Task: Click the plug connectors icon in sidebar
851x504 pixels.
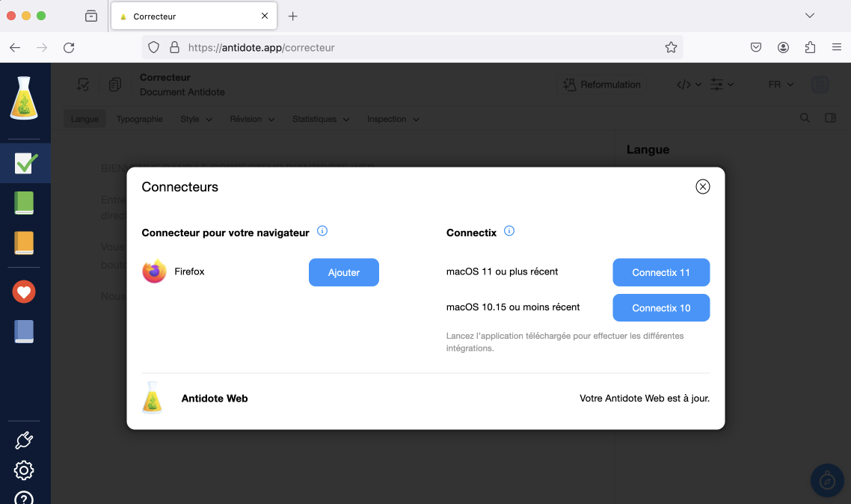Action: pos(24,440)
